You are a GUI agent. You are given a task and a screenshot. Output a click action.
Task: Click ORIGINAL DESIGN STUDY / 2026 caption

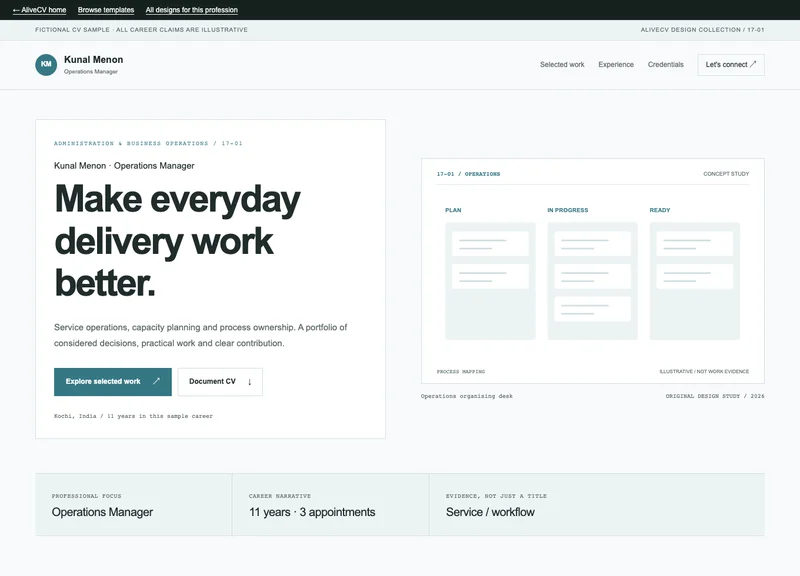715,396
